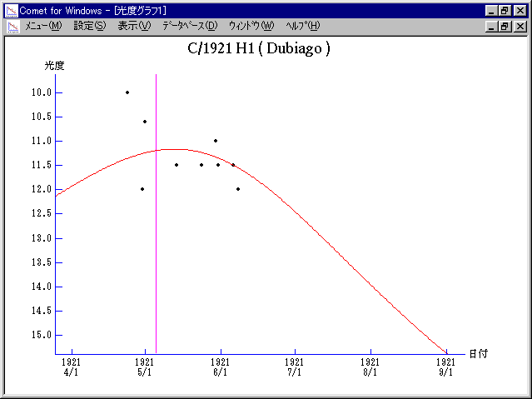The height and width of the screenshot is (399, 532).
Task: Open the データベース(D) database menu
Action: pyautogui.click(x=189, y=26)
